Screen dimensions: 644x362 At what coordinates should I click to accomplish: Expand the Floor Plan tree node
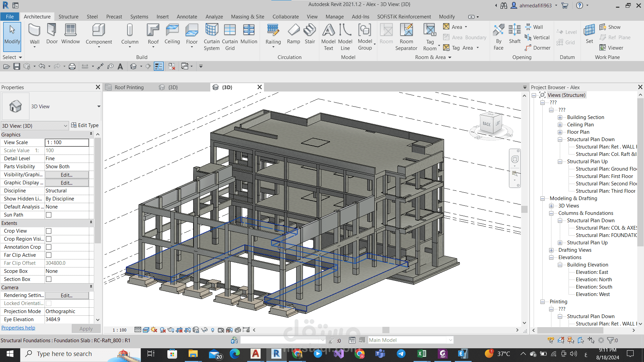coord(560,132)
